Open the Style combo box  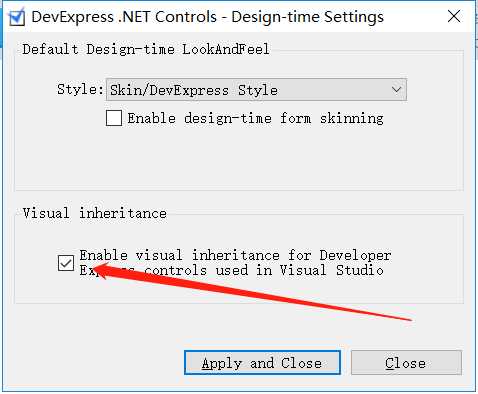(256, 90)
